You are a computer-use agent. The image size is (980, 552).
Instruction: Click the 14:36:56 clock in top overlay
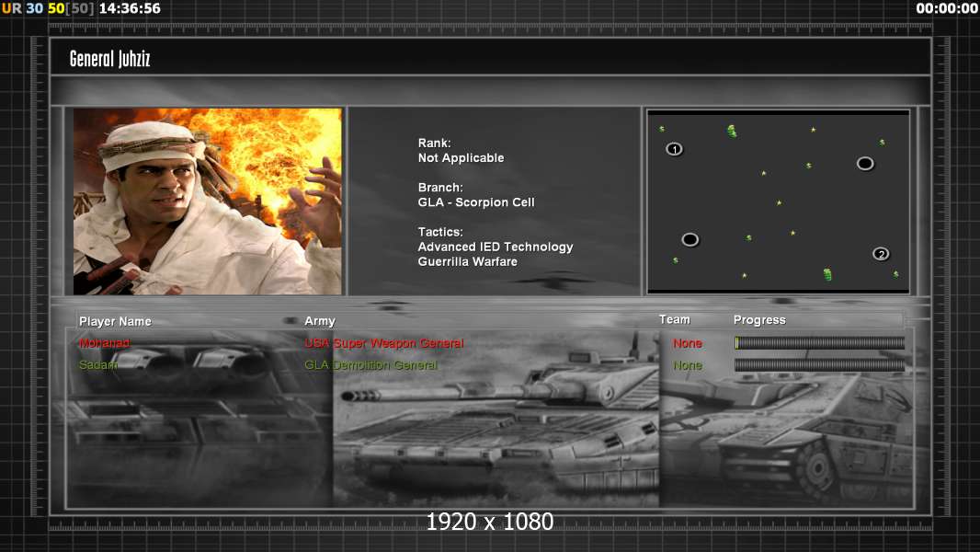pos(130,8)
